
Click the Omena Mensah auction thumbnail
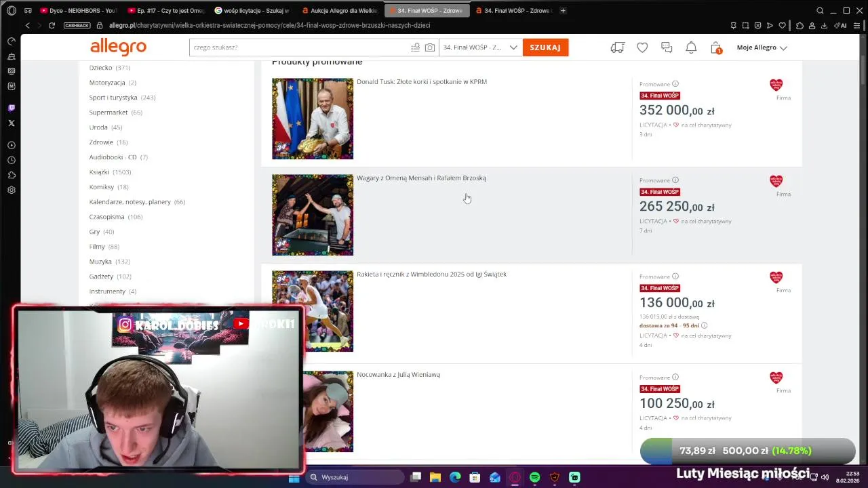pyautogui.click(x=313, y=215)
